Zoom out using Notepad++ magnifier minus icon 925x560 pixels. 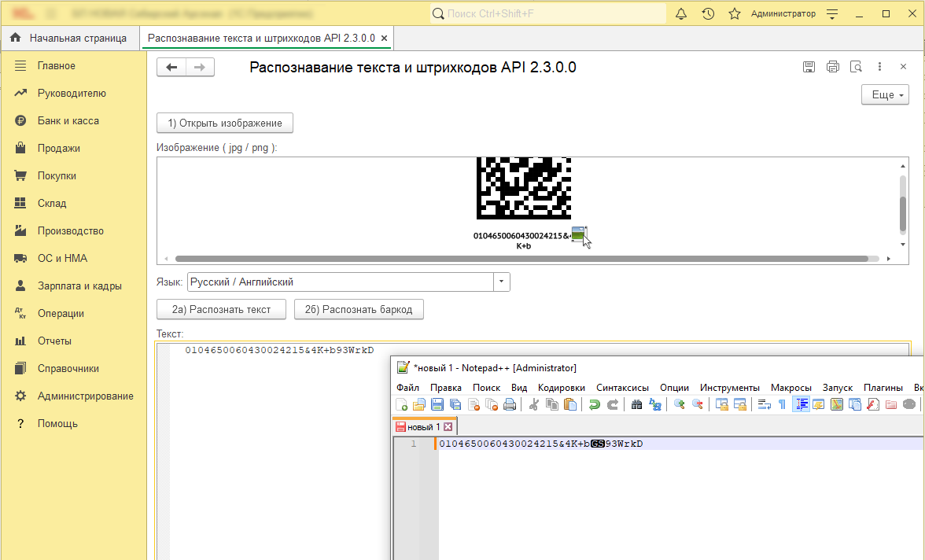[x=697, y=404]
